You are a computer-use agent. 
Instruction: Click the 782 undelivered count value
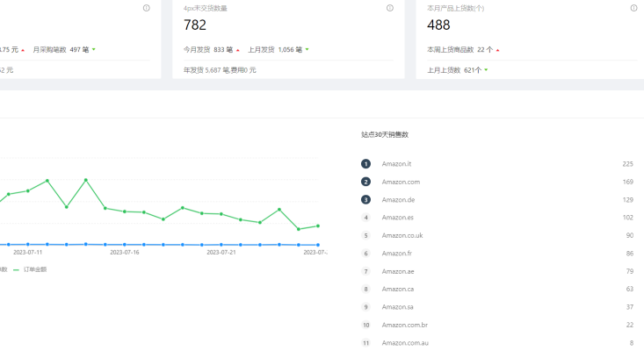point(195,25)
